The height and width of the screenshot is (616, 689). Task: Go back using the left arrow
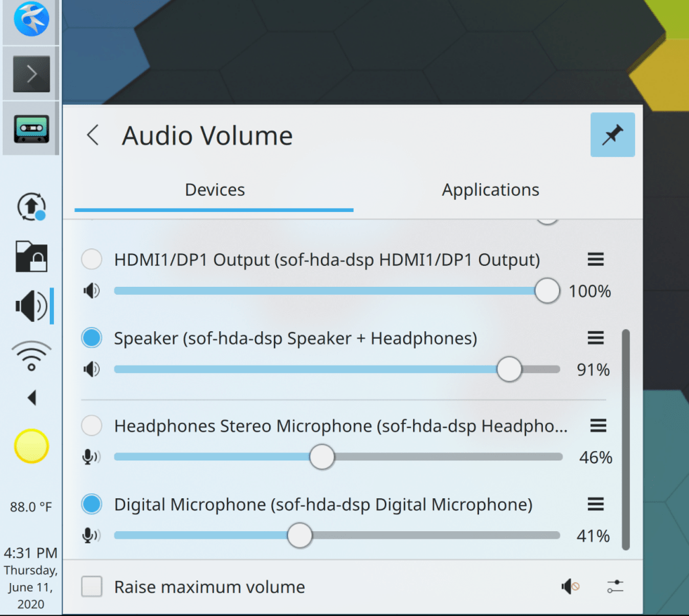93,135
